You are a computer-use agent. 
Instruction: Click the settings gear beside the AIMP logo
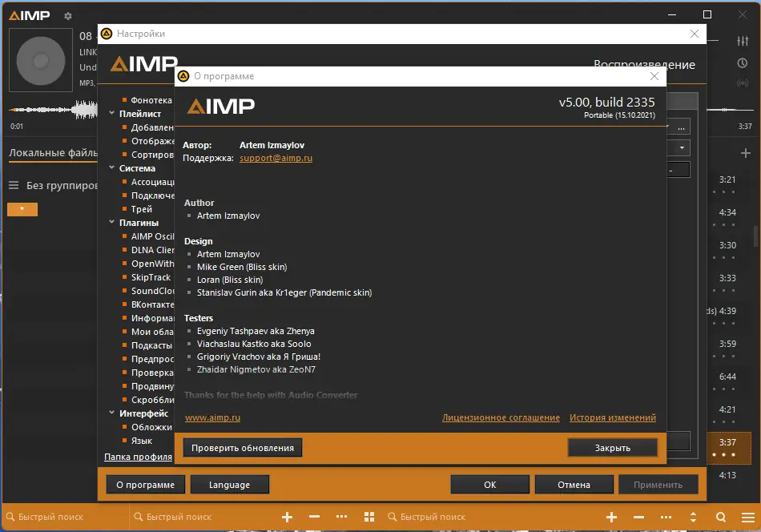(68, 14)
